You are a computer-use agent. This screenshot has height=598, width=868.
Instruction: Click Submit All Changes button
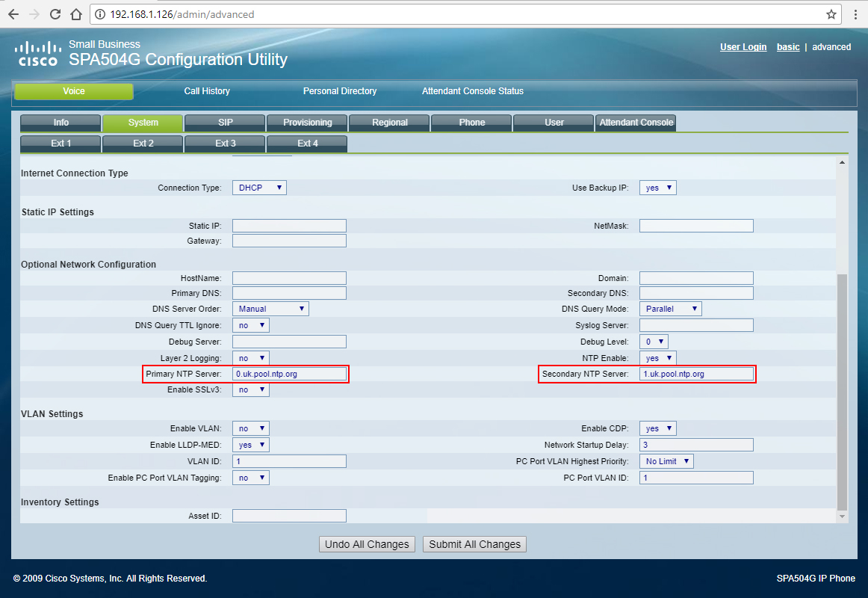click(x=474, y=544)
